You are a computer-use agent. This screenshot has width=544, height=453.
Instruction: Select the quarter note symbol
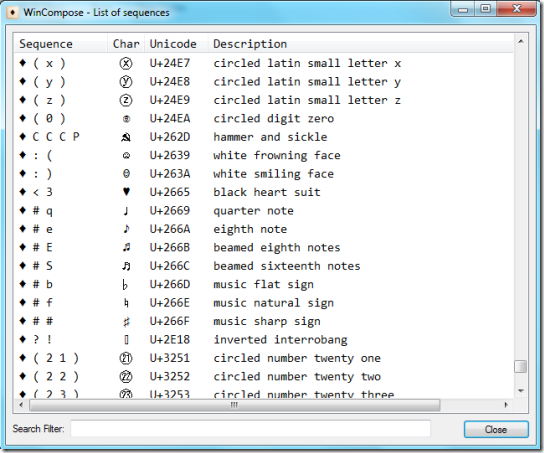point(126,211)
